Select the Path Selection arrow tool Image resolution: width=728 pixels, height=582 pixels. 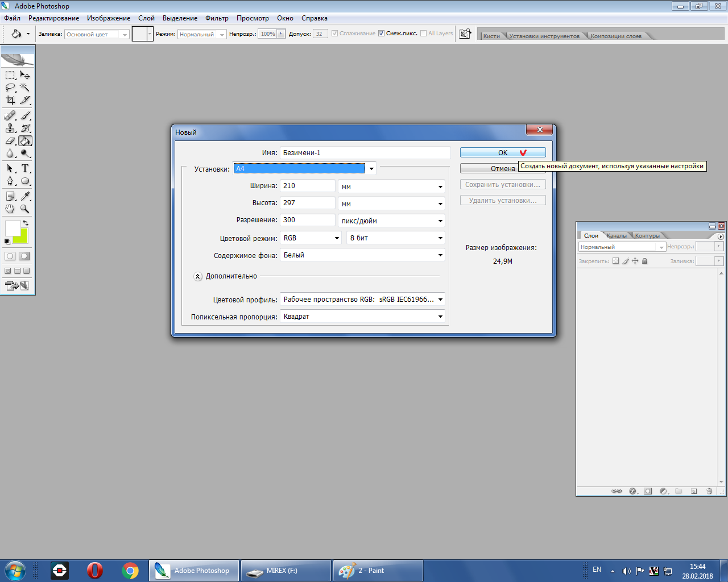point(10,169)
